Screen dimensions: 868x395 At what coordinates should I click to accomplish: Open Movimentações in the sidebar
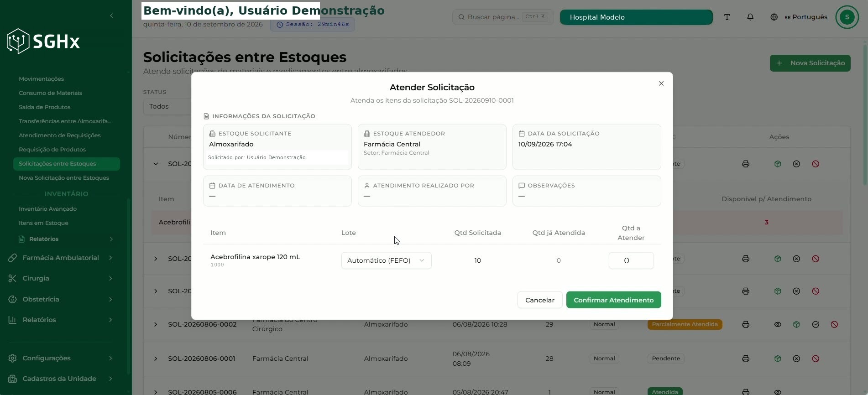(x=41, y=79)
